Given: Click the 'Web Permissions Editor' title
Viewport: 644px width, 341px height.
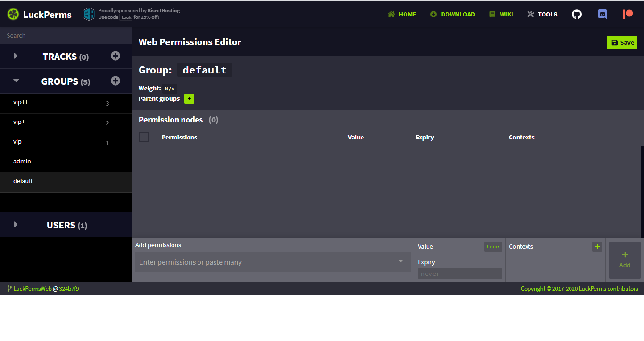Looking at the screenshot, I should pos(190,42).
